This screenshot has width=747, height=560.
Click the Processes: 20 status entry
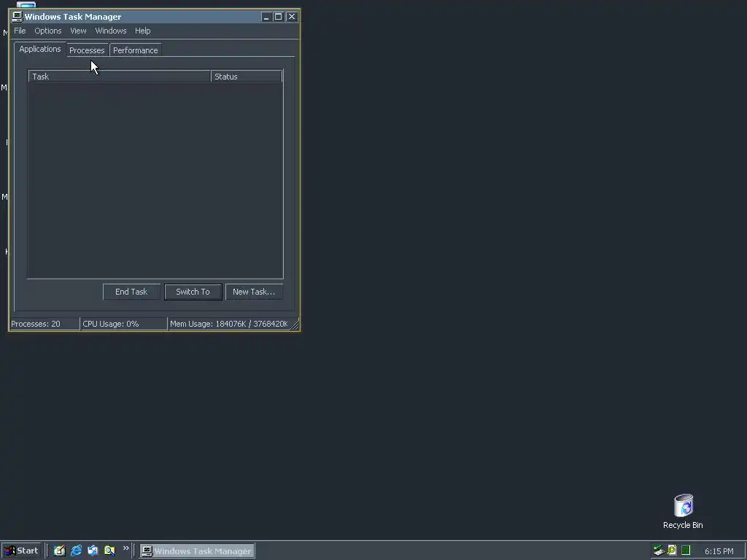(x=44, y=324)
